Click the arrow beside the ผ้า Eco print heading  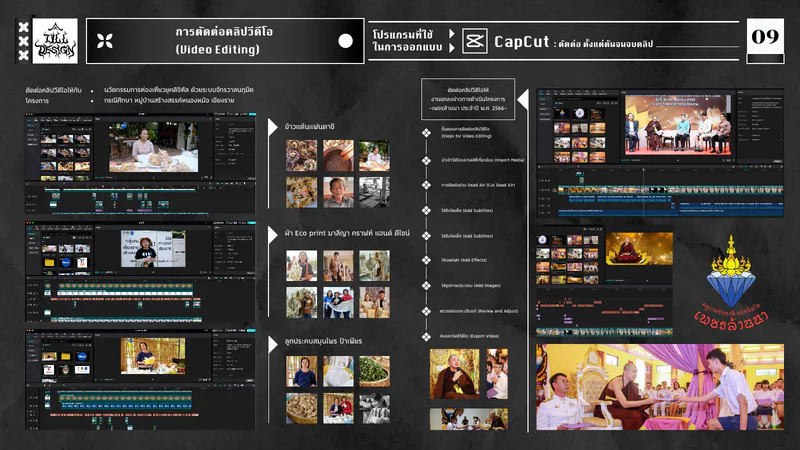tap(272, 234)
